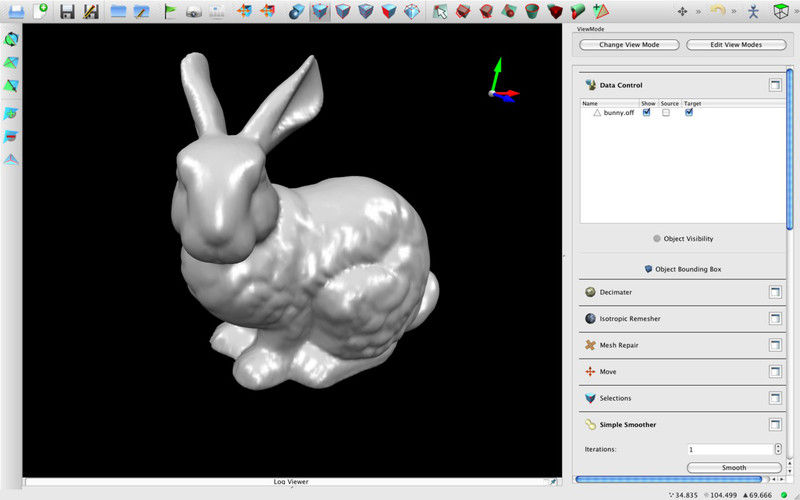Toggle Source checkbox for bunny.off
The image size is (800, 500).
click(666, 112)
